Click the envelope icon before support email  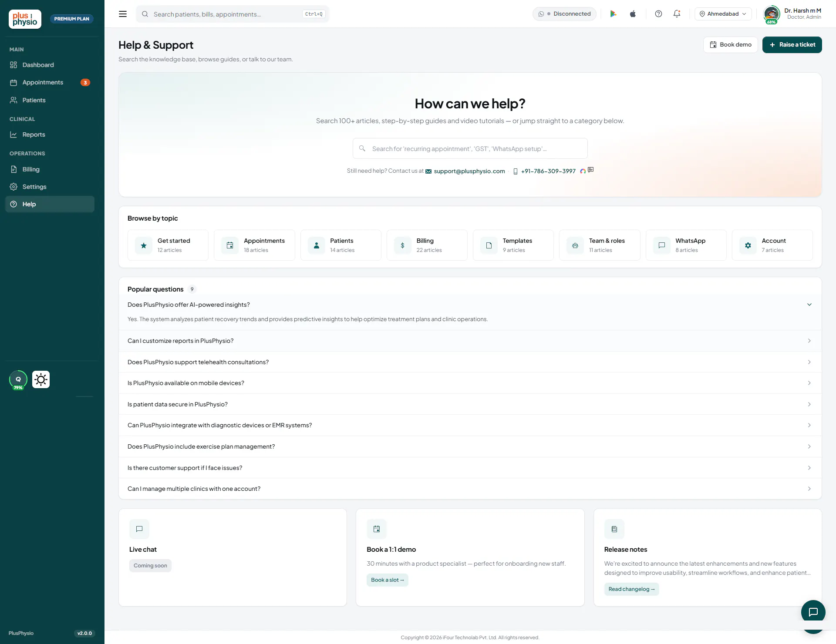[x=428, y=171]
